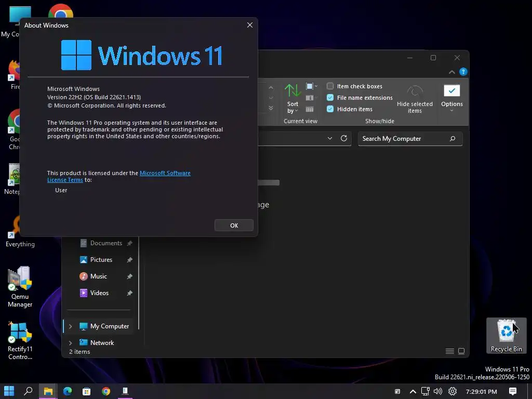The image size is (532, 399).
Task: Click the "2 items" status bar text
Action: pos(79,352)
